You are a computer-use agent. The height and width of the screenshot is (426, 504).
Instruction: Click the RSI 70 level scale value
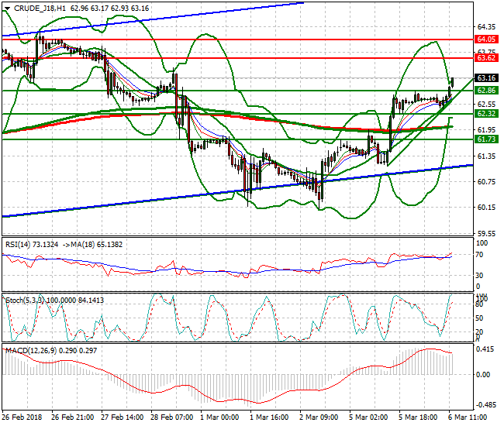tap(479, 255)
